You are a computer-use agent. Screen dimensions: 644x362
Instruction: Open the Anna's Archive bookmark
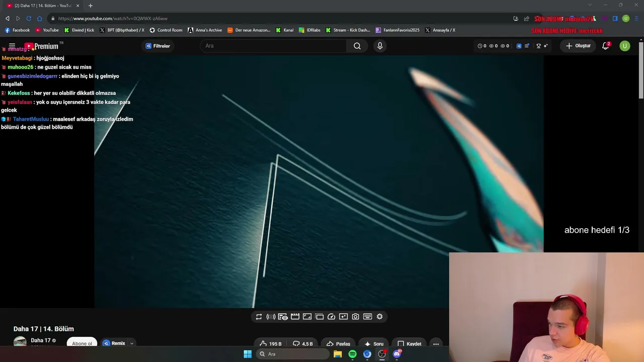coord(205,30)
